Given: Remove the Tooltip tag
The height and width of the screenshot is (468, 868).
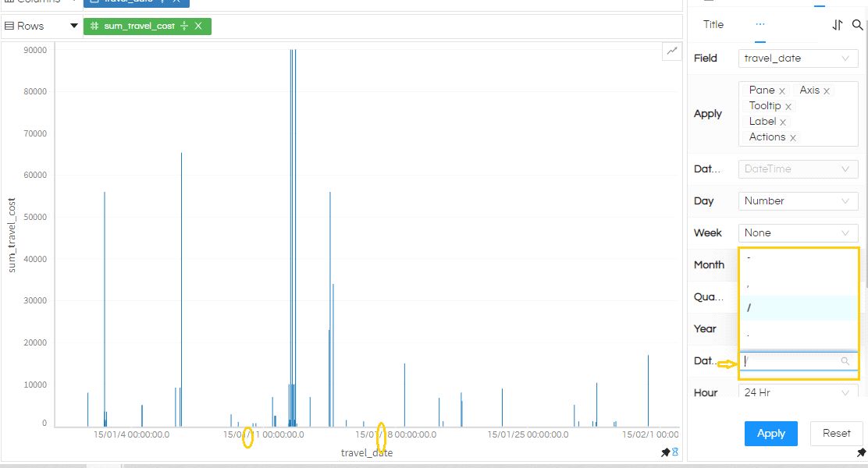Looking at the screenshot, I should [788, 107].
